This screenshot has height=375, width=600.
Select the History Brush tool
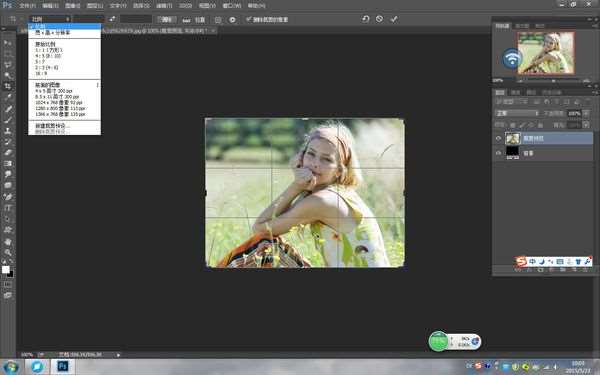point(8,142)
